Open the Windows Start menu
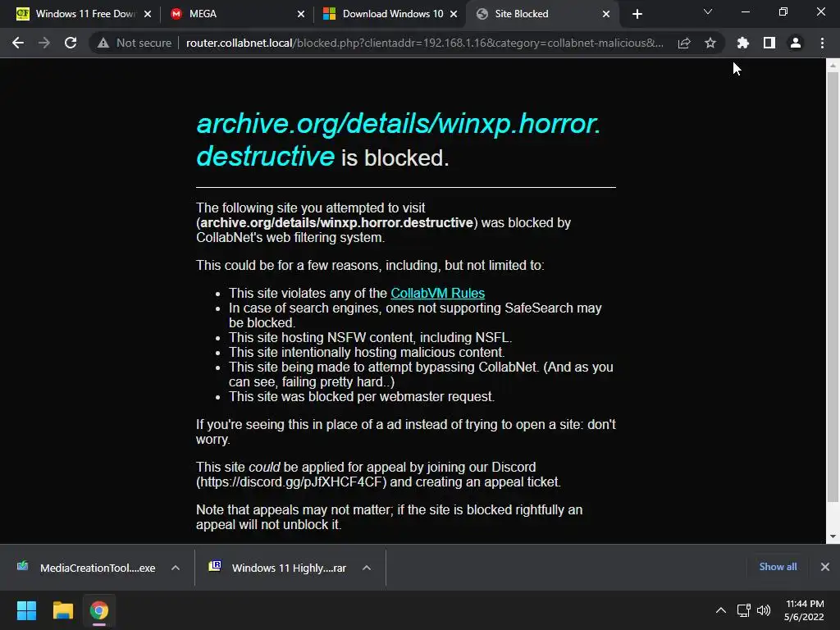The width and height of the screenshot is (840, 630). (x=26, y=610)
